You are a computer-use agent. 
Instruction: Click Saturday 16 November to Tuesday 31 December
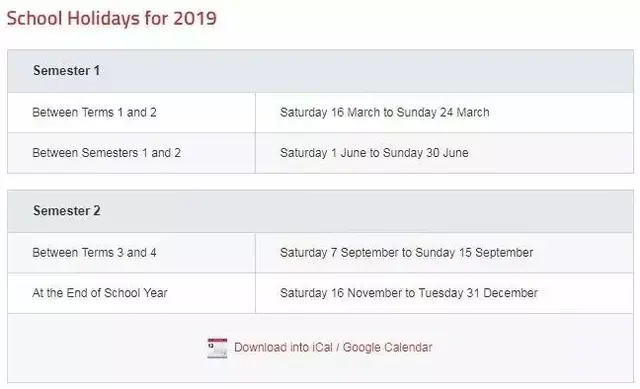click(409, 293)
